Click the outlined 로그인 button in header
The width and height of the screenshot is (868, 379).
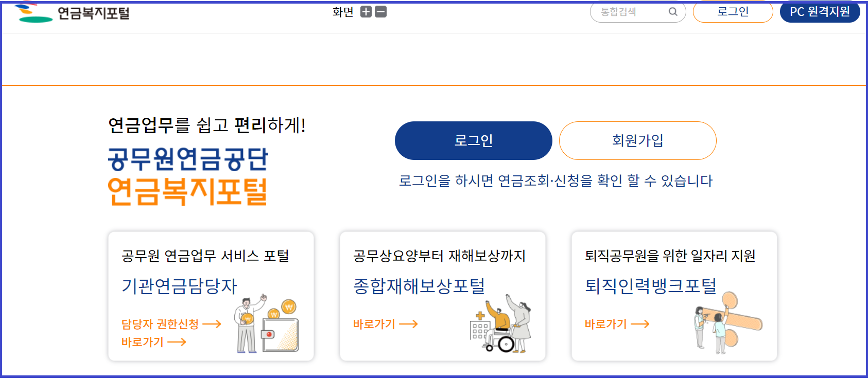(733, 12)
